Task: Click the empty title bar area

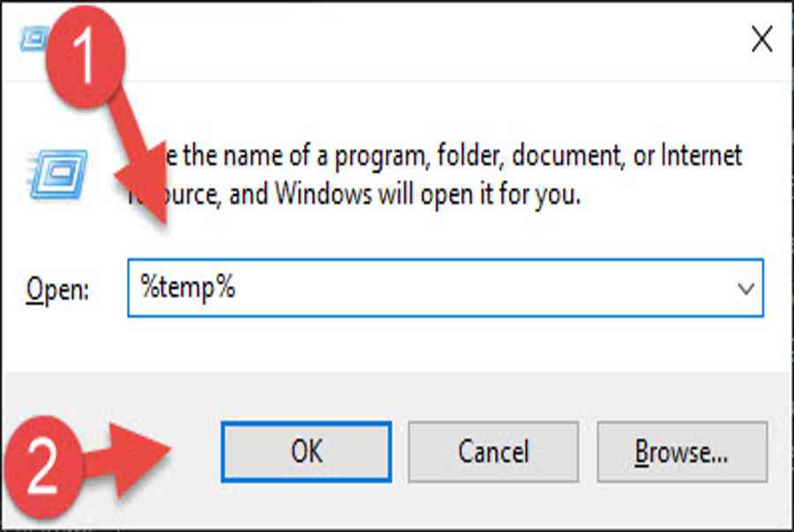Action: [436, 41]
